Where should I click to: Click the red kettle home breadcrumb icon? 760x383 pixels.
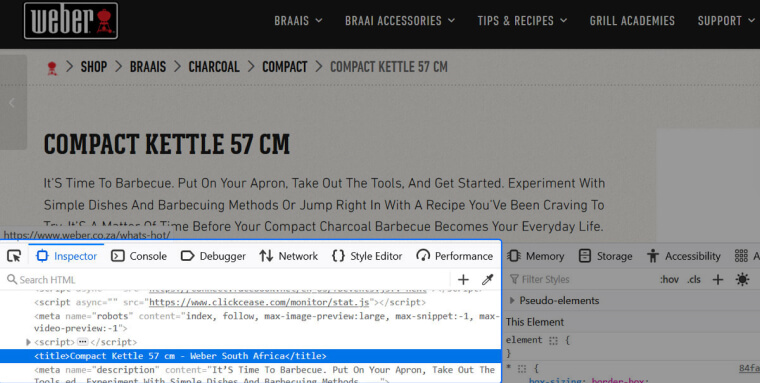coord(52,68)
